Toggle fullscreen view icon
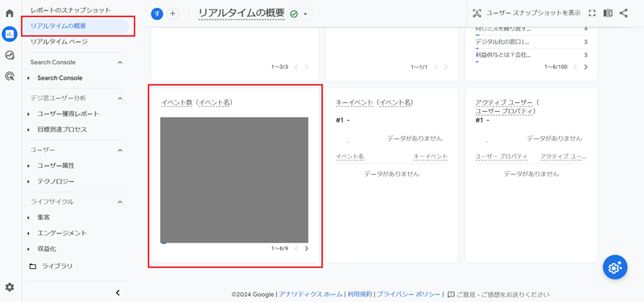This screenshot has height=302, width=644. click(592, 13)
